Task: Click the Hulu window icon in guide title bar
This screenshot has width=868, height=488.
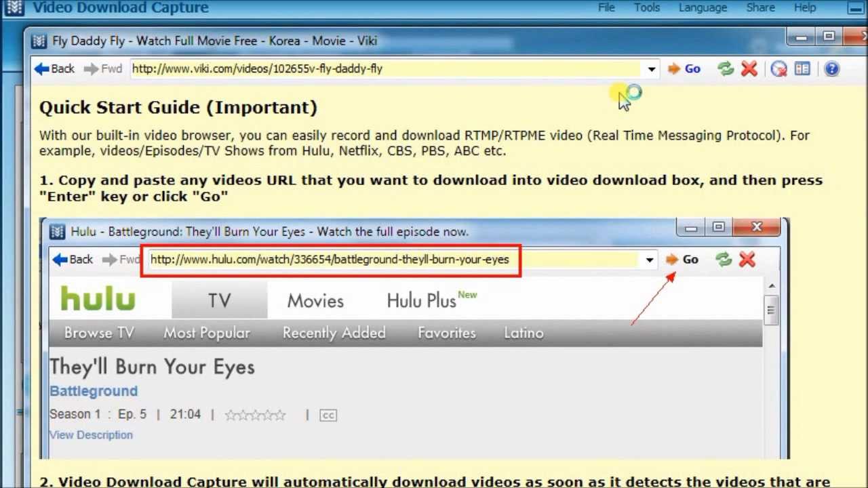Action: [58, 232]
